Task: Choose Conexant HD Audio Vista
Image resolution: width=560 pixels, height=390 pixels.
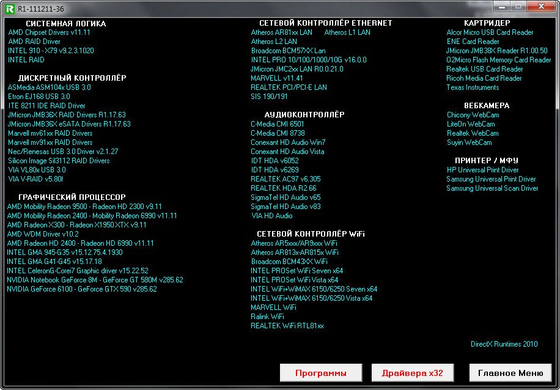Action: [288, 151]
